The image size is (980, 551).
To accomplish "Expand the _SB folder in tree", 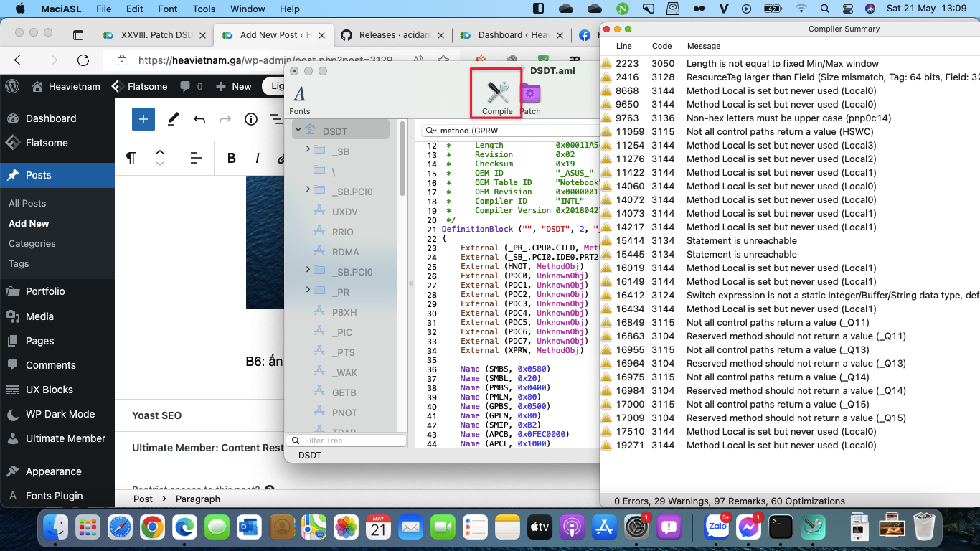I will 308,149.
